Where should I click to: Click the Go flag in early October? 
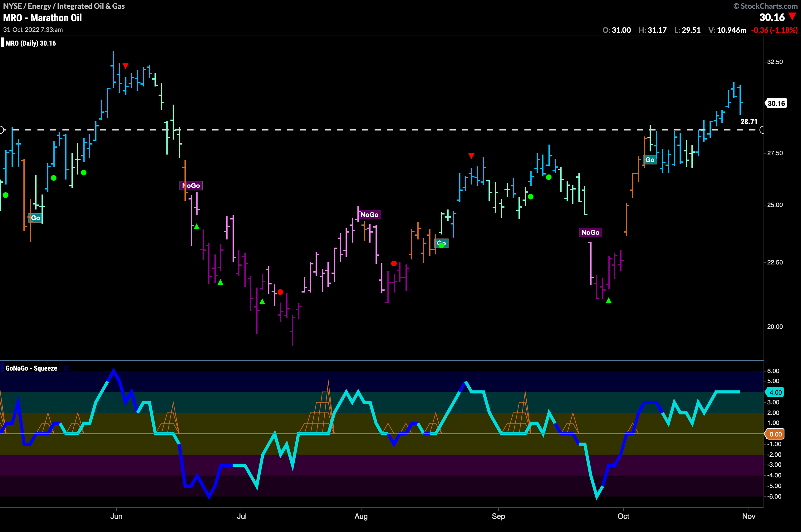tap(650, 160)
